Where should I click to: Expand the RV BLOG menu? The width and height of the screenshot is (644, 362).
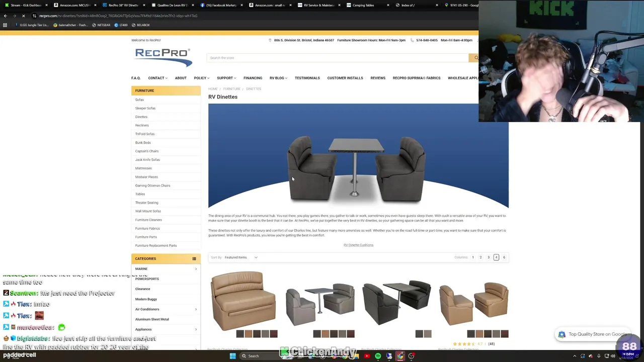pos(278,78)
